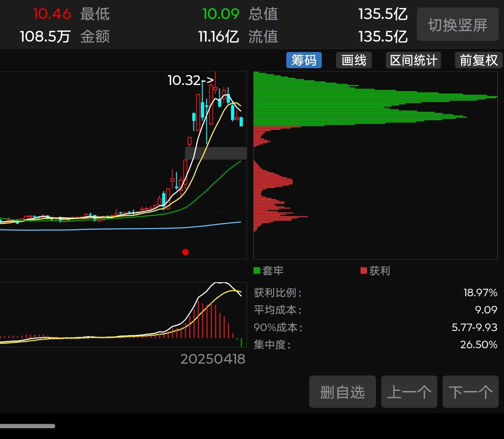Click the 获利比例 value 18.97%
This screenshot has width=504, height=439.
(480, 293)
